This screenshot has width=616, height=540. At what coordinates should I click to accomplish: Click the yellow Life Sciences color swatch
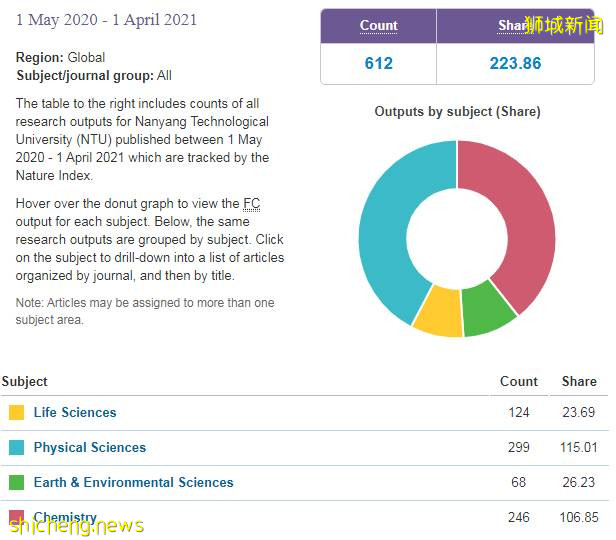[16, 412]
